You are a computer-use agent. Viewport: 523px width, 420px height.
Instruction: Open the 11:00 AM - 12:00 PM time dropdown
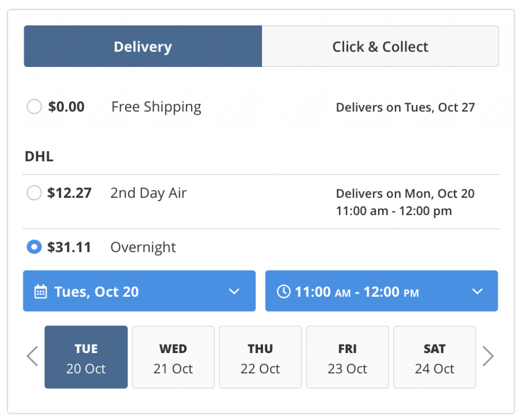382,291
